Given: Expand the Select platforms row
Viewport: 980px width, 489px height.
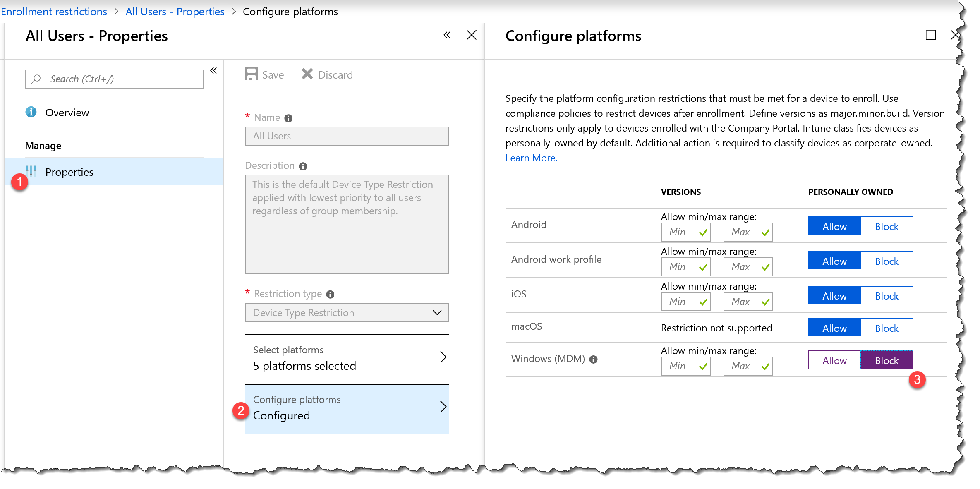Looking at the screenshot, I should coord(347,358).
